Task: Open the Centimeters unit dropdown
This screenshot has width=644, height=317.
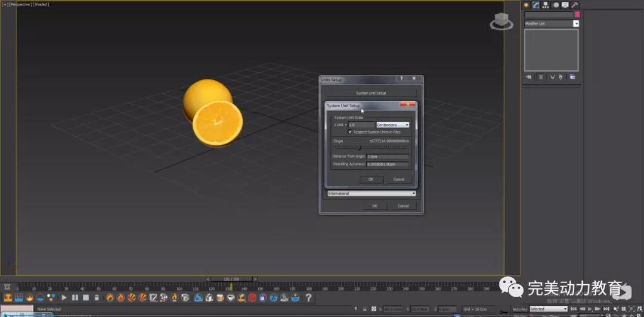Action: [393, 125]
